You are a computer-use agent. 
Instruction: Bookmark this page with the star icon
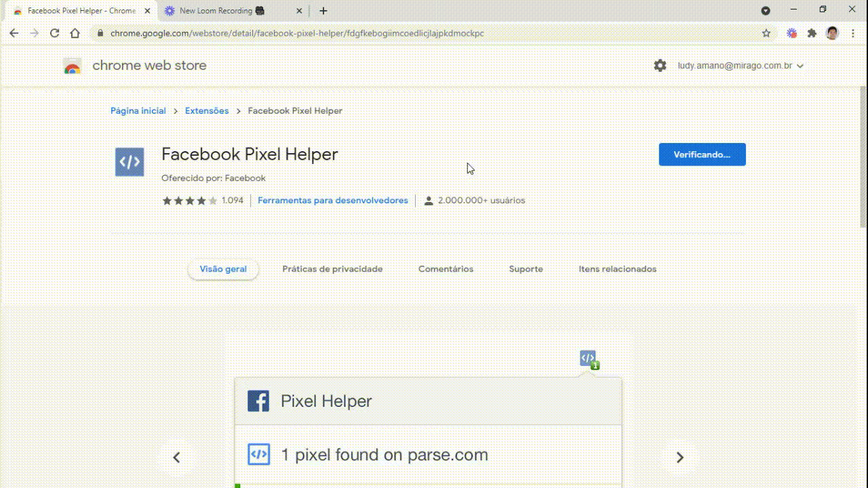[766, 33]
